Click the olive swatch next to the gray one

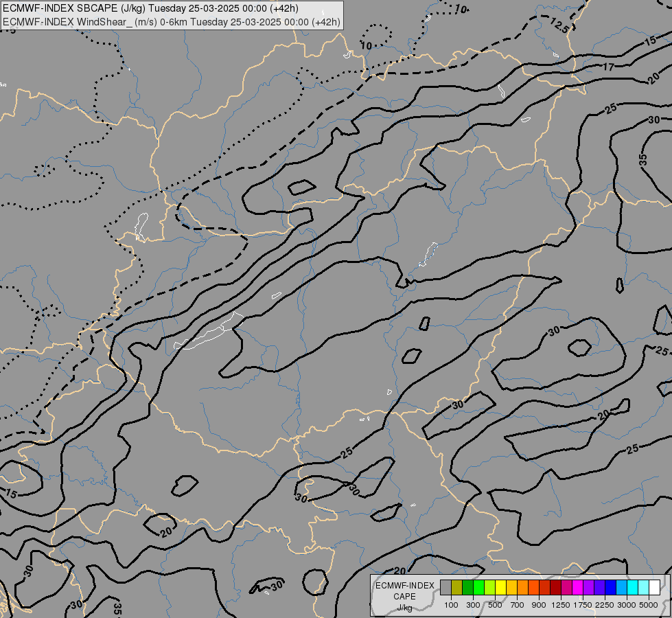457,588
